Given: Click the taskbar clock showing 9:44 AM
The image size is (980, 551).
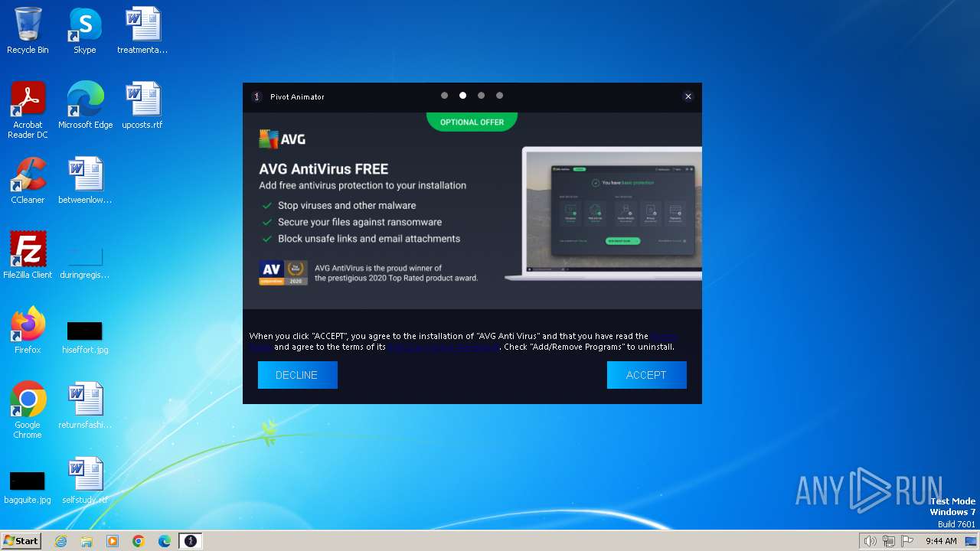Looking at the screenshot, I should (x=941, y=541).
